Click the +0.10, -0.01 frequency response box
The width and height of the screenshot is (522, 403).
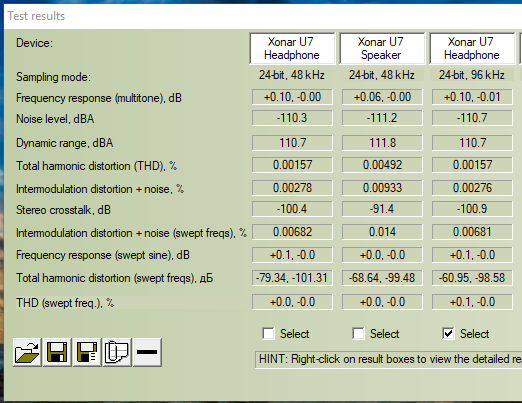pyautogui.click(x=472, y=97)
